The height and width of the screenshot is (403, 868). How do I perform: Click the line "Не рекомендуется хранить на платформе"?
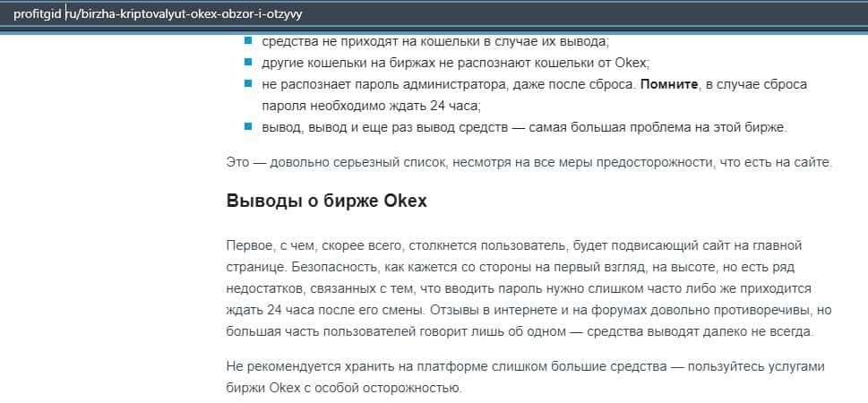[525, 367]
